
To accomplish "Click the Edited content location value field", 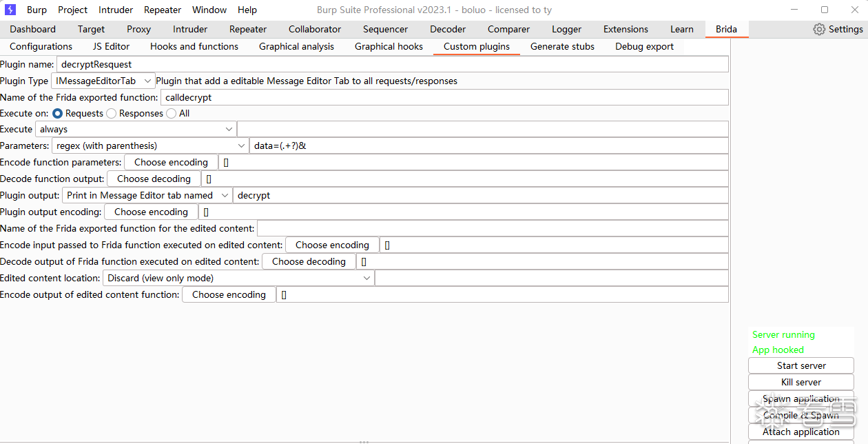I will (552, 278).
